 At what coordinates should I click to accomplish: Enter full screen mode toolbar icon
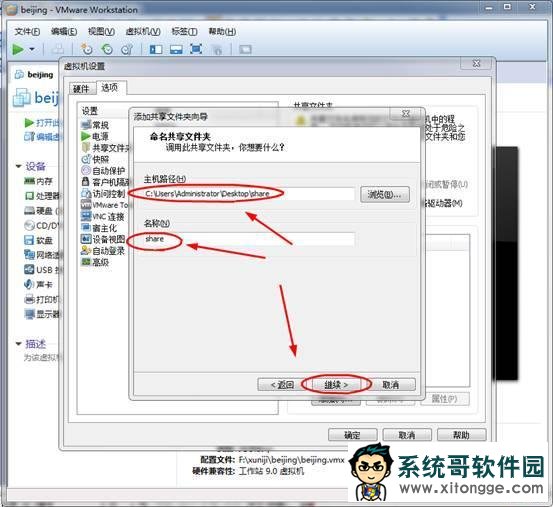(x=196, y=49)
